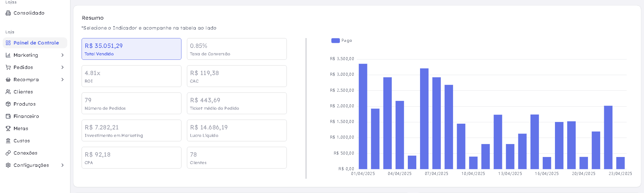
Task: Click the Marketing bar chart icon
Action: [x=8, y=55]
